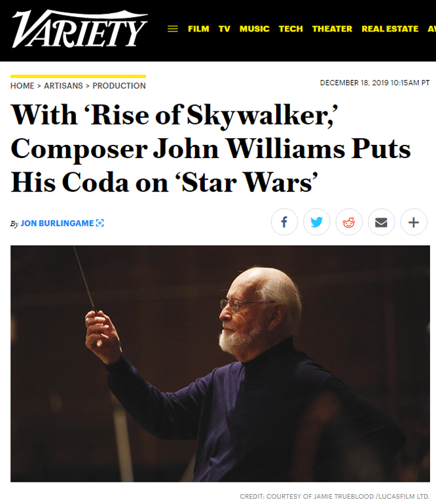The width and height of the screenshot is (436, 504).
Task: Follow the Production breadcrumb link
Action: (x=119, y=86)
